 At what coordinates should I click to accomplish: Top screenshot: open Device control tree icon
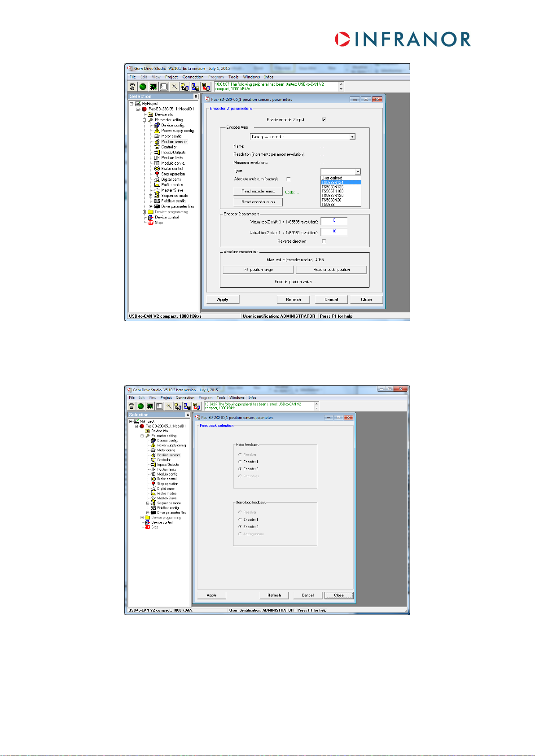coord(150,217)
